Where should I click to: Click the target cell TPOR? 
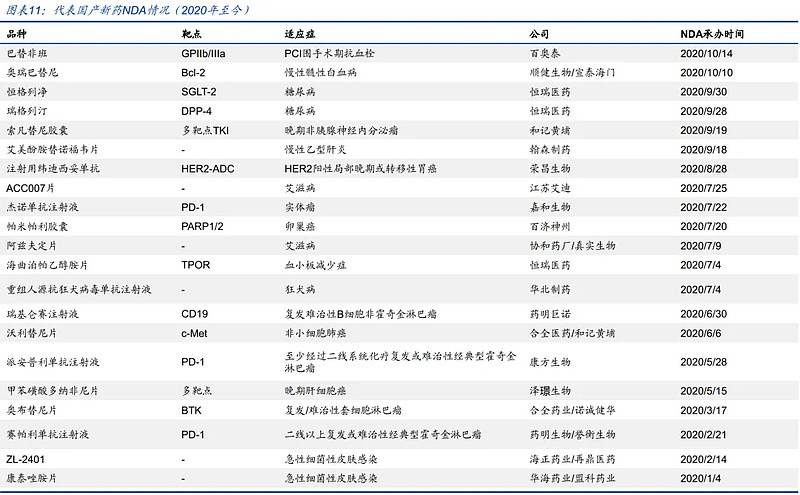(x=195, y=265)
